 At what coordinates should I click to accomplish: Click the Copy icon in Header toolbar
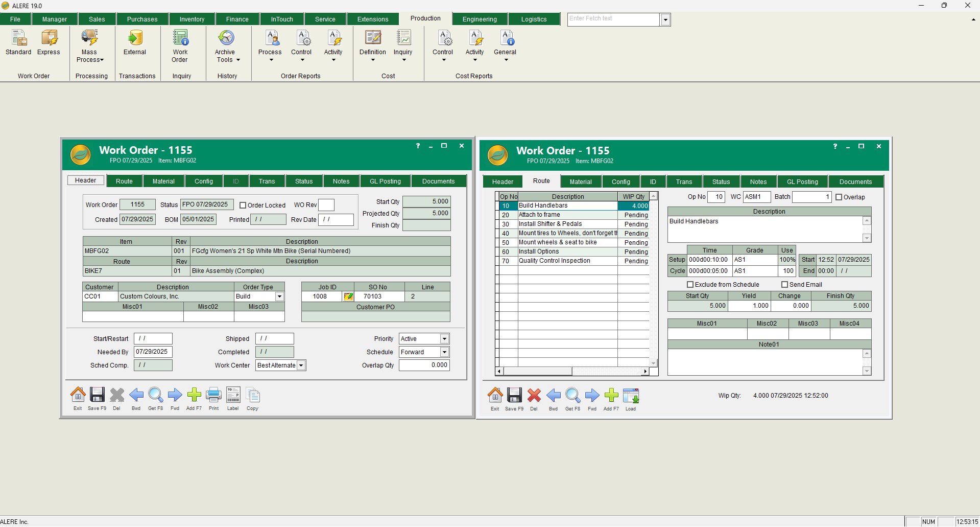pyautogui.click(x=252, y=395)
